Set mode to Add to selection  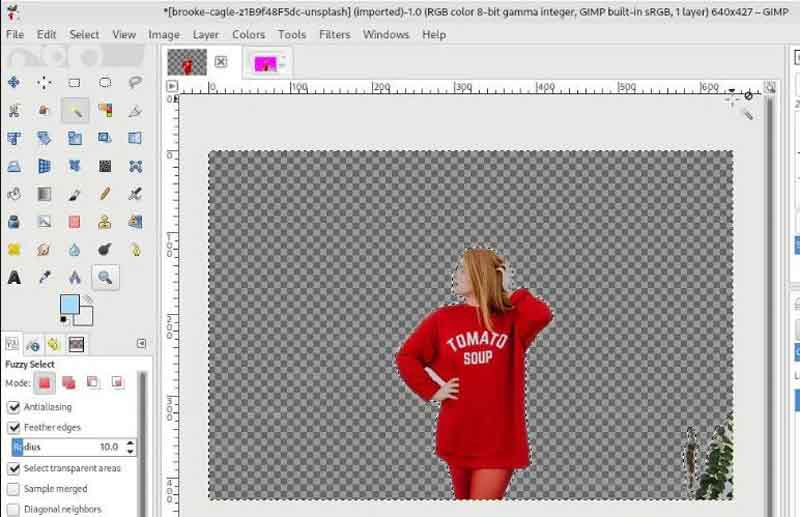pyautogui.click(x=68, y=382)
